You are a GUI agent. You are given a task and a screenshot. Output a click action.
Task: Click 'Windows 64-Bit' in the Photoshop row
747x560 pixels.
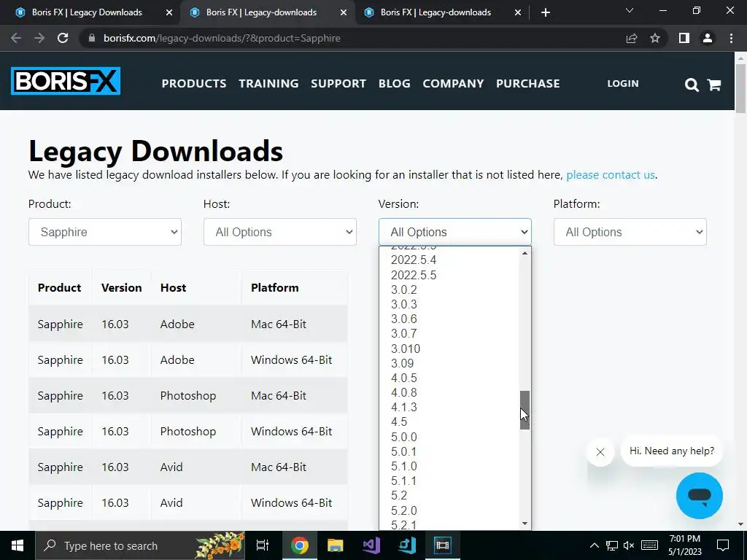click(292, 432)
